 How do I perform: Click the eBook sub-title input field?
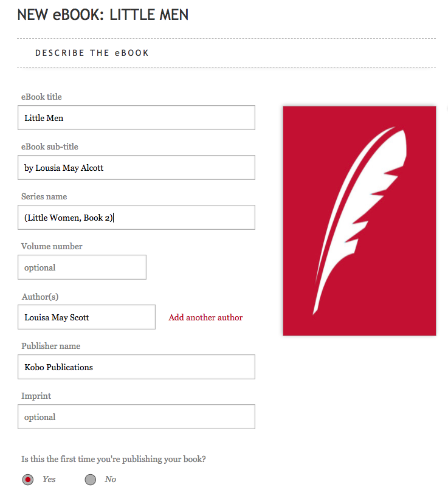click(136, 168)
